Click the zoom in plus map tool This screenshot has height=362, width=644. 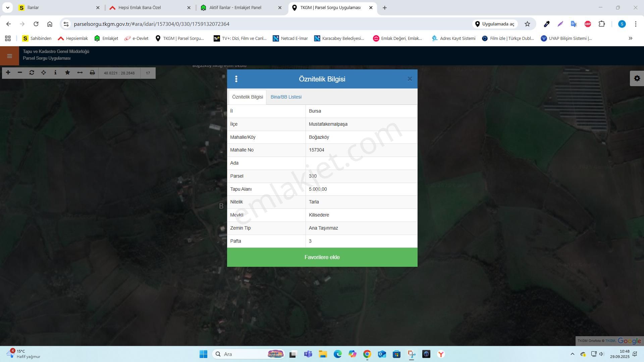tap(8, 73)
